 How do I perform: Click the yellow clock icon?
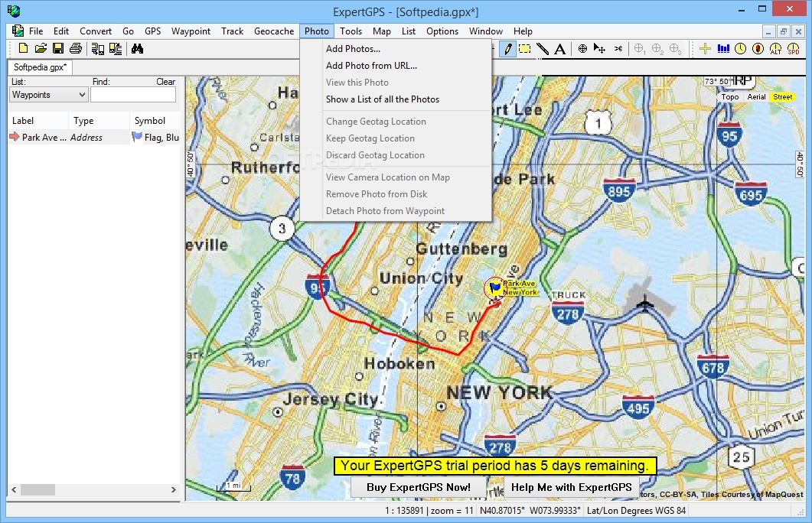tap(741, 49)
